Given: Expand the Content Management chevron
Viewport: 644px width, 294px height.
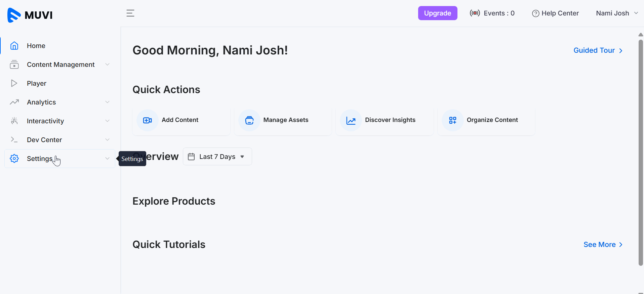Looking at the screenshot, I should coord(107,65).
